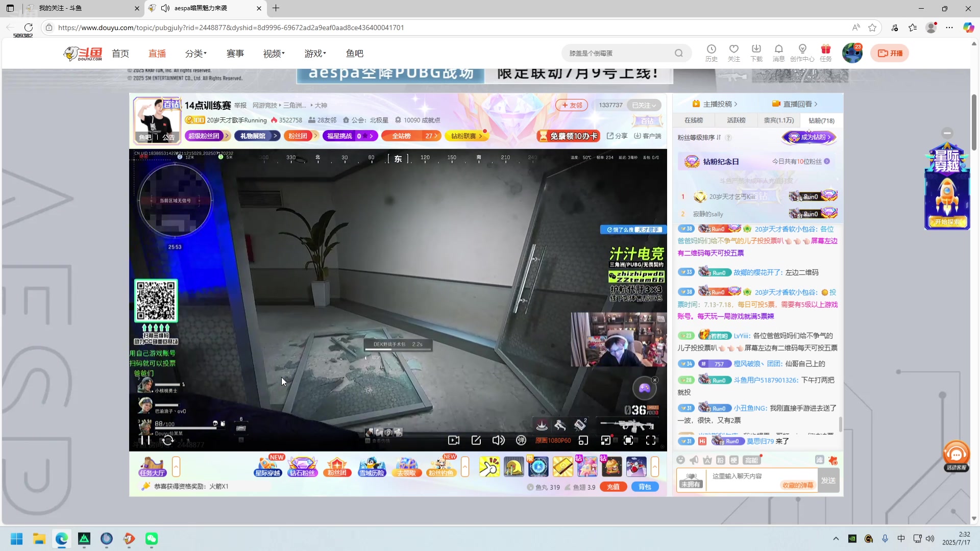The image size is (980, 551).
Task: Open 粉丝钓鱼 activity icon
Action: [x=441, y=466]
